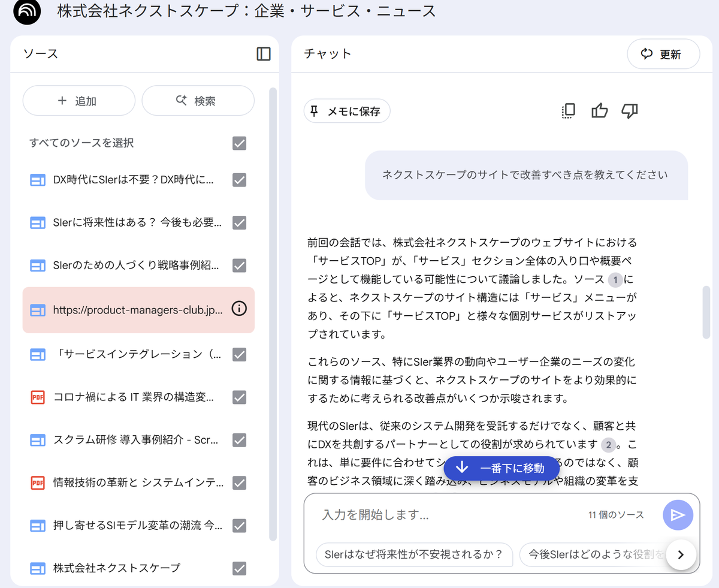Click the 更新 refresh button
This screenshot has width=719, height=588.
point(663,55)
